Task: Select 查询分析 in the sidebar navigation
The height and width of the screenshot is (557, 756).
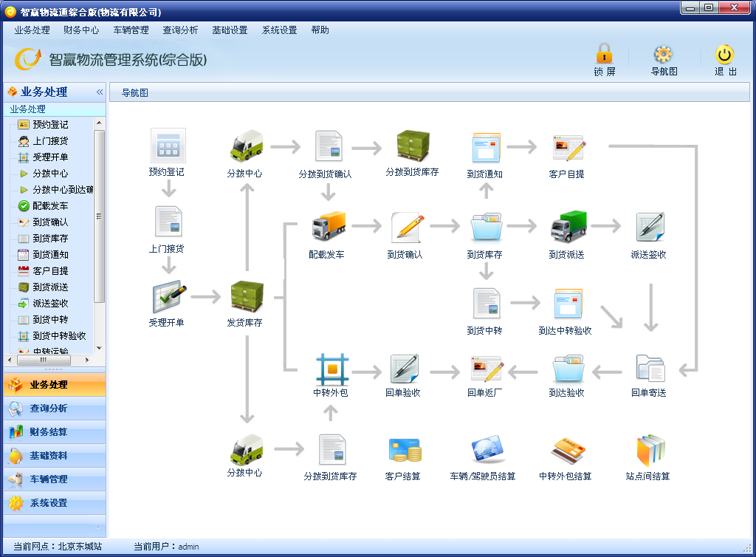Action: [49, 409]
